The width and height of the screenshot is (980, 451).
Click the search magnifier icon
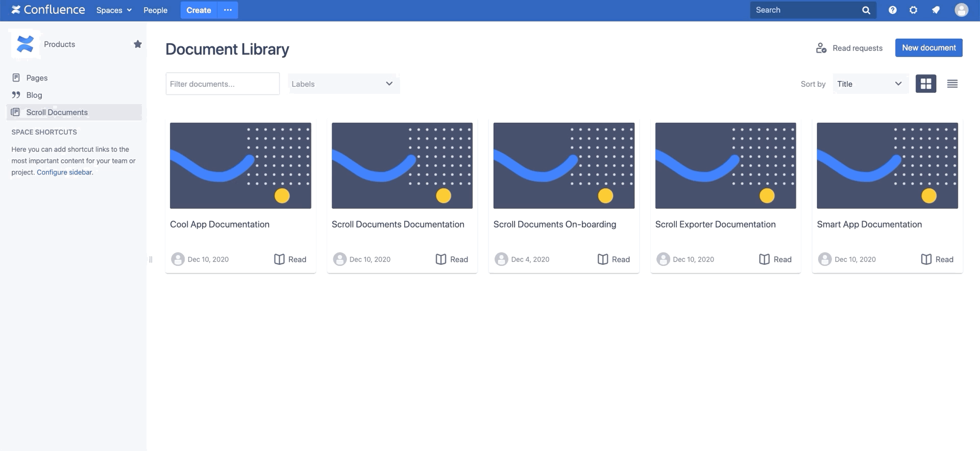coord(866,10)
